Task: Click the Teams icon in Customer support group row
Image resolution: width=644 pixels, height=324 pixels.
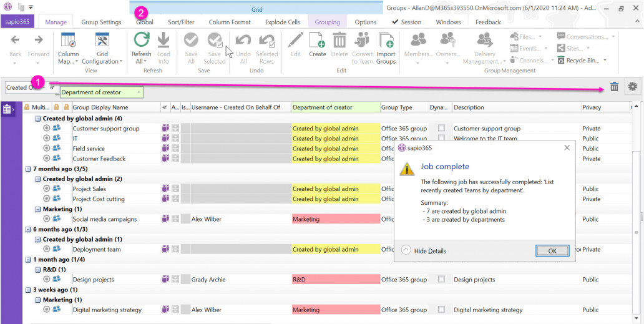Action: (x=165, y=128)
